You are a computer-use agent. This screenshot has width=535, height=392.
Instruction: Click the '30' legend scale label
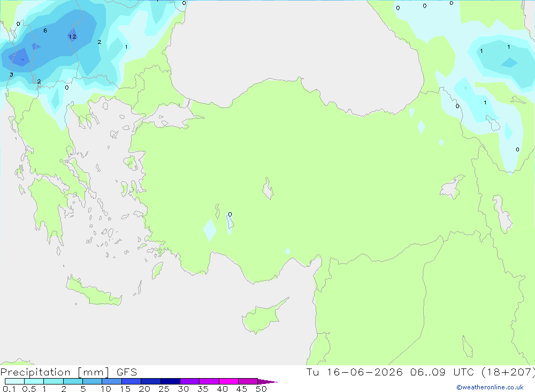click(183, 389)
